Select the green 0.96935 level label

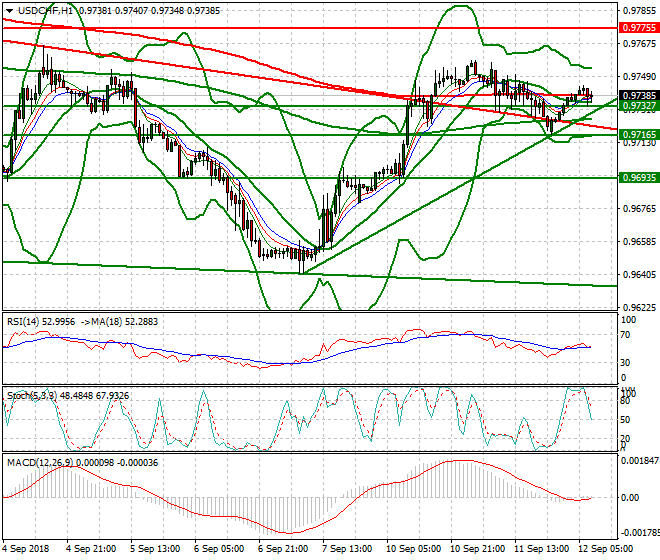639,178
